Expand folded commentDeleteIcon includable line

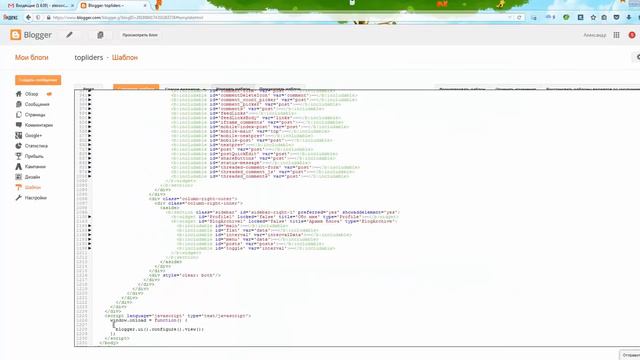(x=89, y=95)
